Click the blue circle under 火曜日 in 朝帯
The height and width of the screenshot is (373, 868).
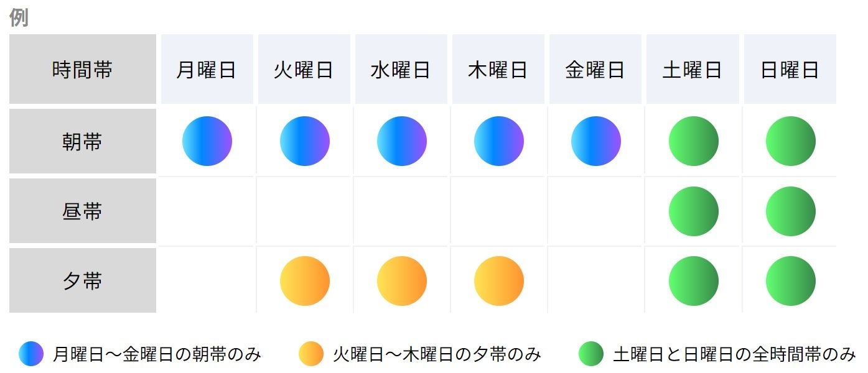[305, 141]
